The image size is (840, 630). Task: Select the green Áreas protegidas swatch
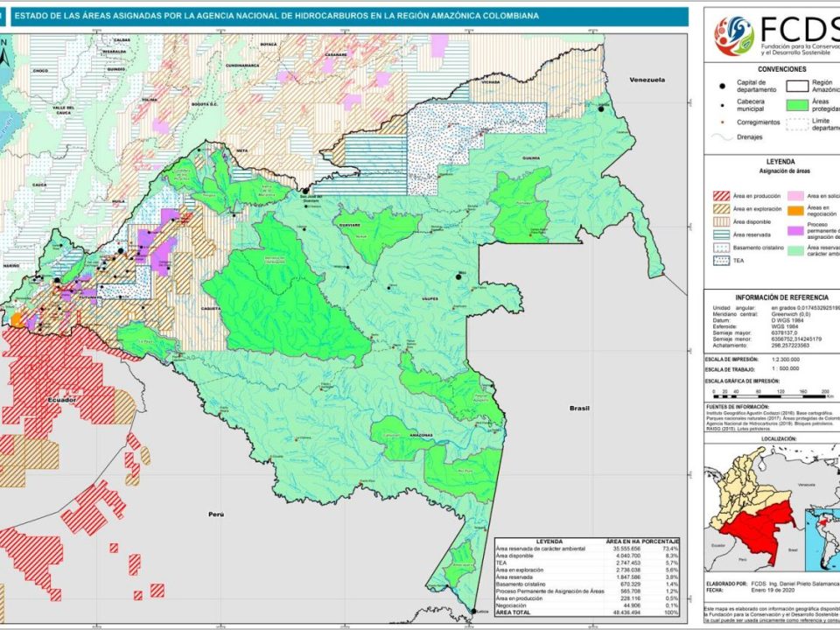click(799, 105)
